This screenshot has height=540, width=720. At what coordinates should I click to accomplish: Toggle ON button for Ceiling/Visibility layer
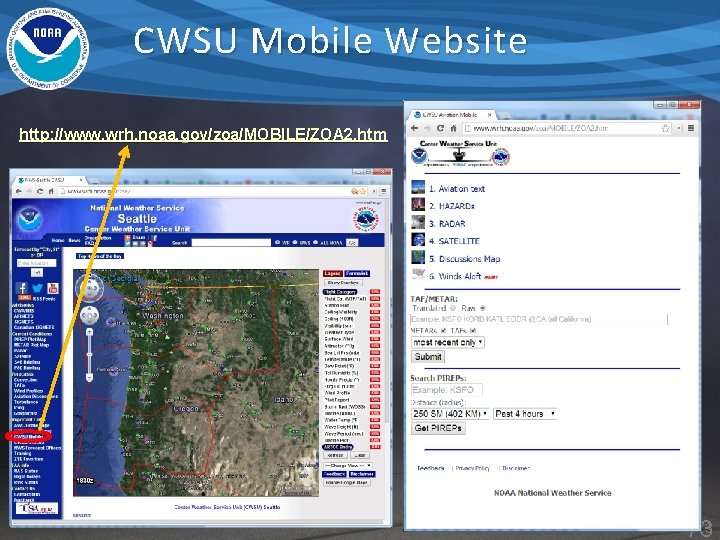(x=375, y=312)
